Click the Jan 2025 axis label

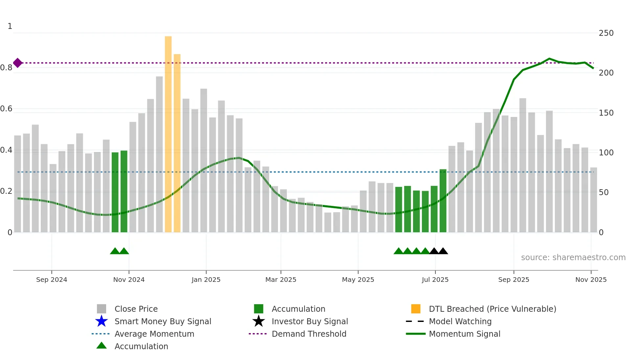tap(206, 280)
